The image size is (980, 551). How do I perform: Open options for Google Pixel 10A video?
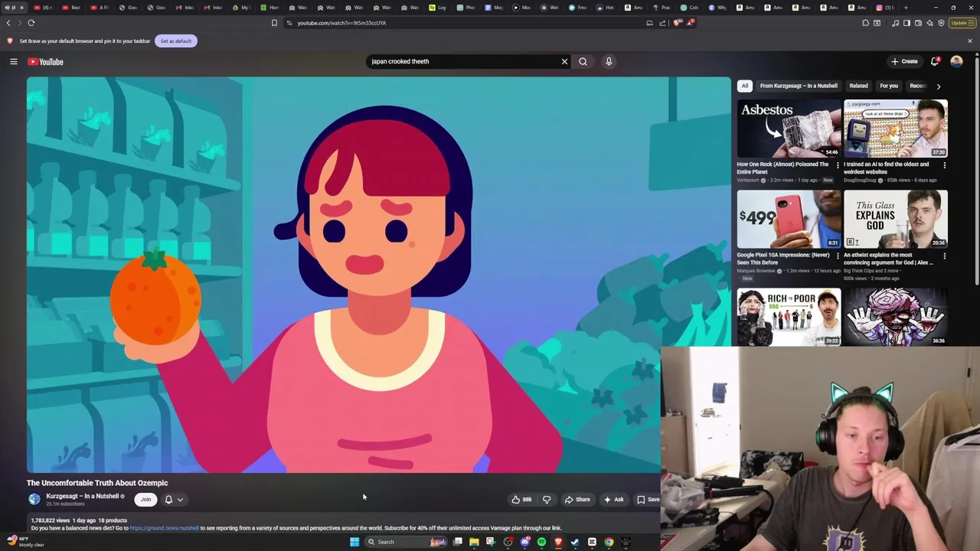[x=837, y=256]
